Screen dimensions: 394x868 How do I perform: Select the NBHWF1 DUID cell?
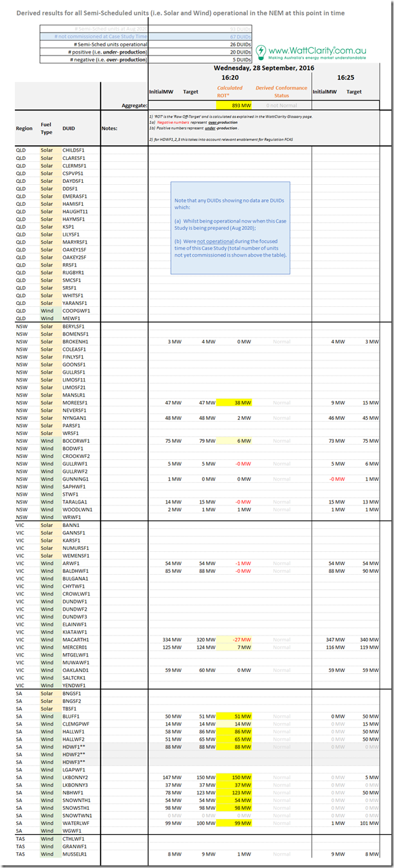pos(73,792)
